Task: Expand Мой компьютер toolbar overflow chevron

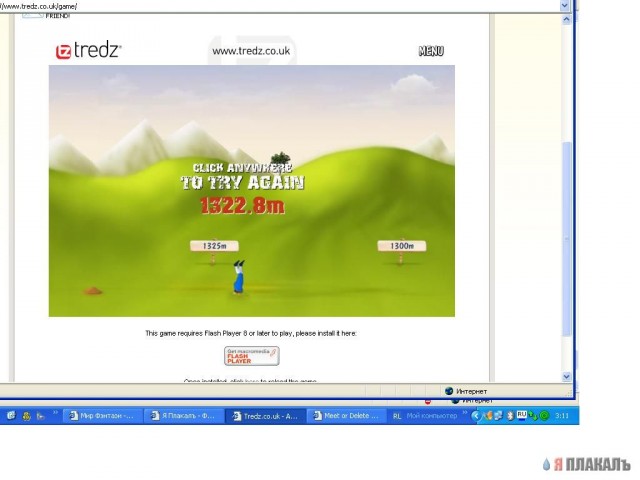Action: coord(464,413)
